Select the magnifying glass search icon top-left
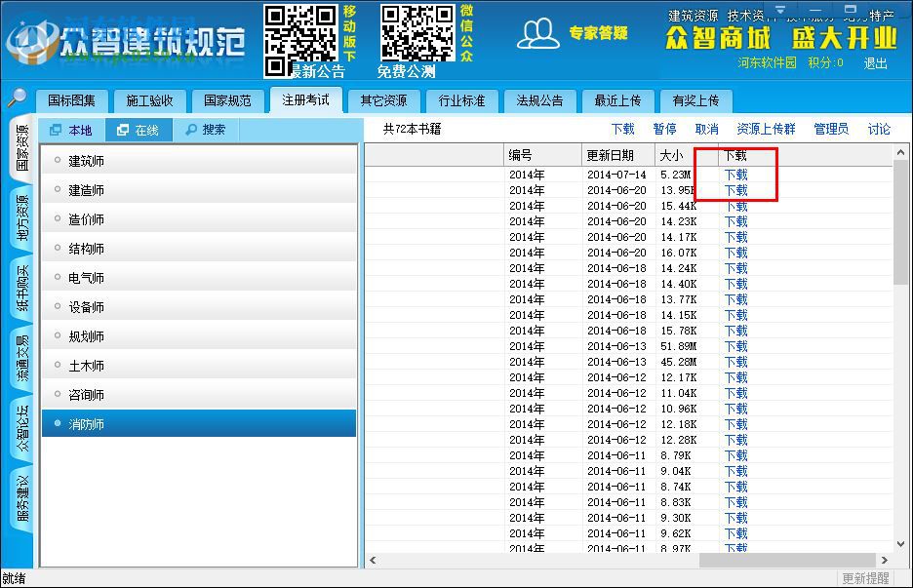913x588 pixels. [18, 98]
